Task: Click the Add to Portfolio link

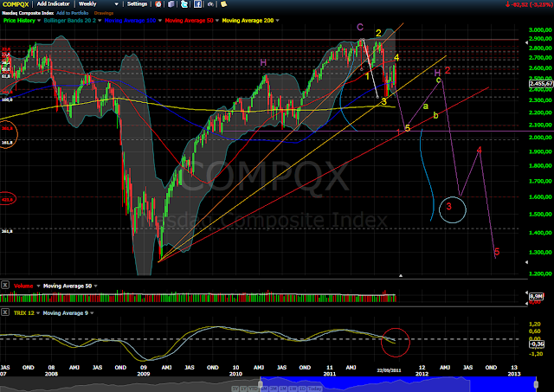Action: click(x=73, y=13)
